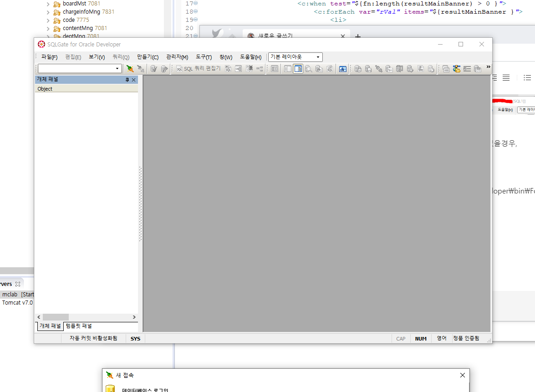Expand the toolbar overflow chevron
The image size is (535, 392).
pyautogui.click(x=488, y=67)
